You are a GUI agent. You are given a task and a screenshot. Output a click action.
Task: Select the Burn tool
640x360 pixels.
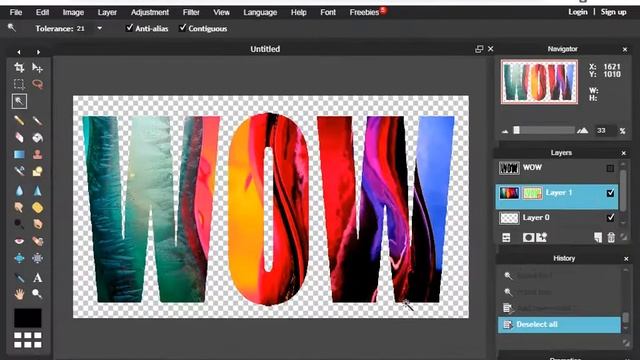(x=38, y=224)
